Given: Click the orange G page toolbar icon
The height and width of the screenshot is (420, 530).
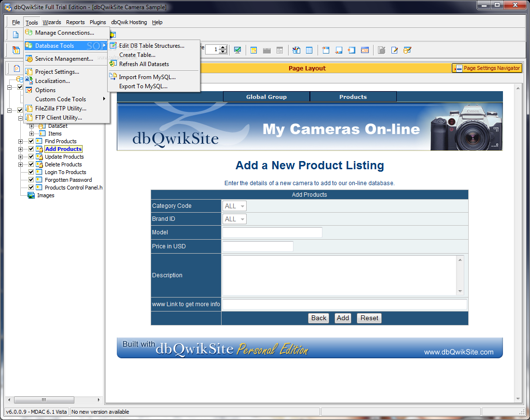Looking at the screenshot, I should pyautogui.click(x=16, y=50).
